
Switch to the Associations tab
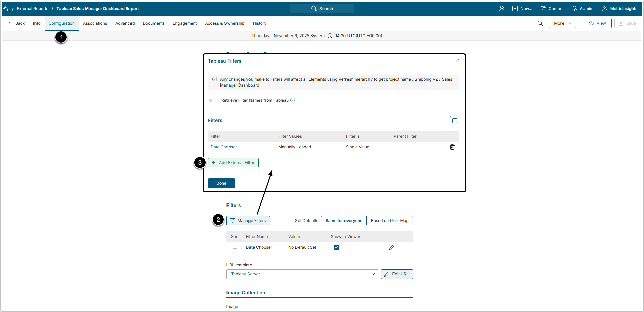click(x=95, y=23)
